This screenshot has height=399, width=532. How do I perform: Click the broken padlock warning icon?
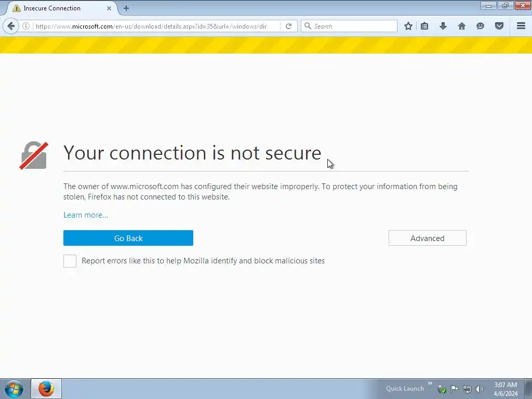34,156
